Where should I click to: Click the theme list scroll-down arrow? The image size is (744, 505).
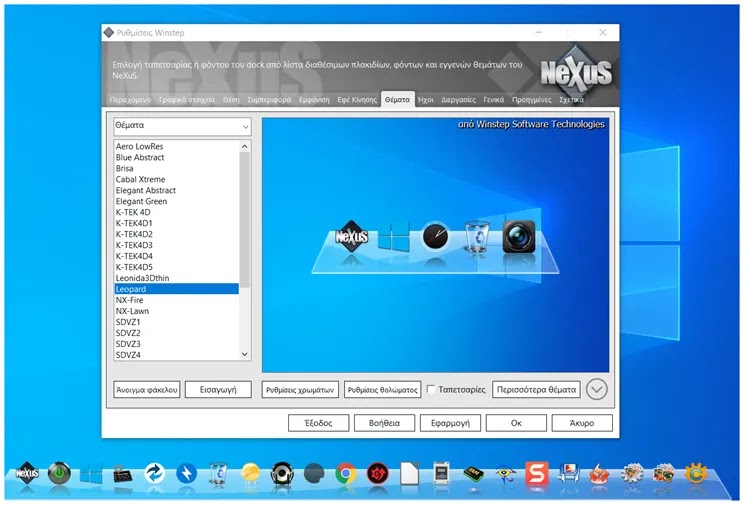[245, 354]
